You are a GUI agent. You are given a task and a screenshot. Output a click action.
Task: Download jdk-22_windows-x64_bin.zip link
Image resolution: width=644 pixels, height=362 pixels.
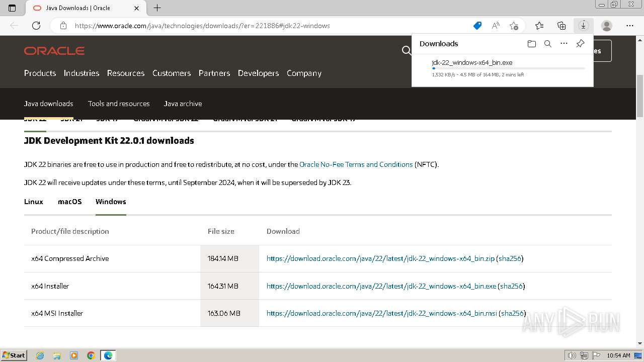tap(380, 258)
